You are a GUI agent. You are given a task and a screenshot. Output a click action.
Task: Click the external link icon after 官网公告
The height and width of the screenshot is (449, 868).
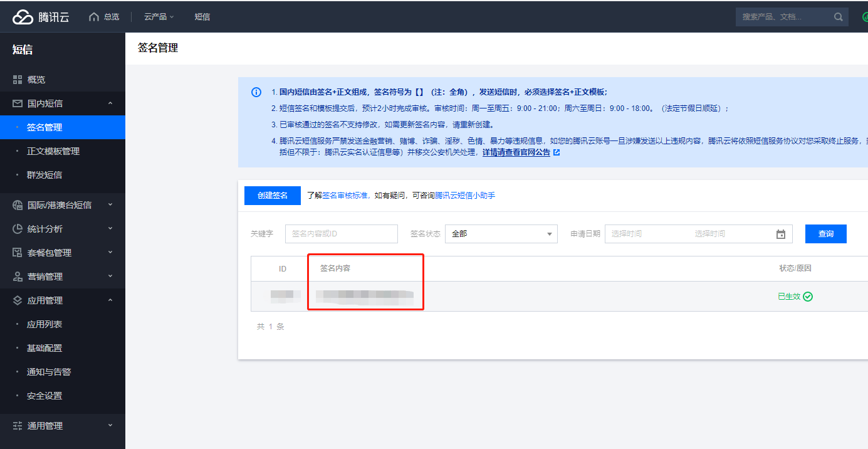tap(556, 152)
